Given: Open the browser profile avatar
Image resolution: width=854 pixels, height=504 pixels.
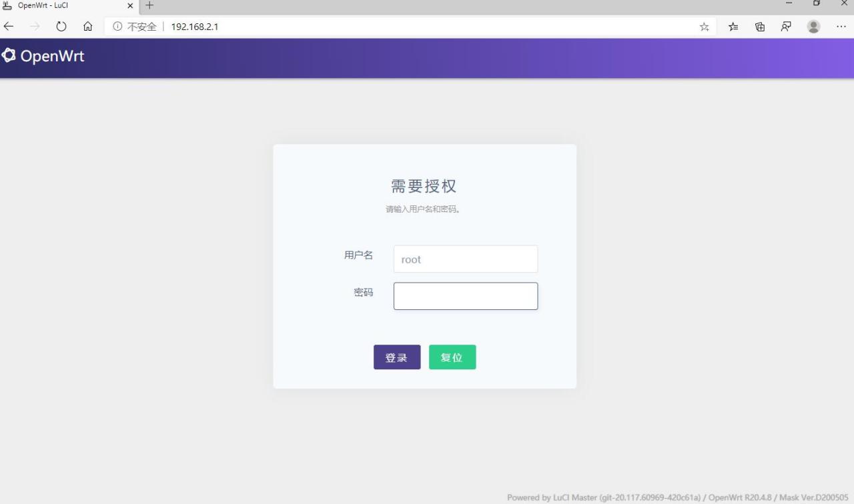Looking at the screenshot, I should 813,27.
